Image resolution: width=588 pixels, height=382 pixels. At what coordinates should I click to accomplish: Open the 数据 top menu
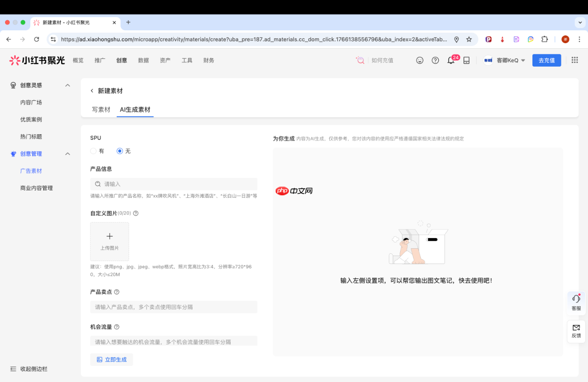click(x=143, y=60)
